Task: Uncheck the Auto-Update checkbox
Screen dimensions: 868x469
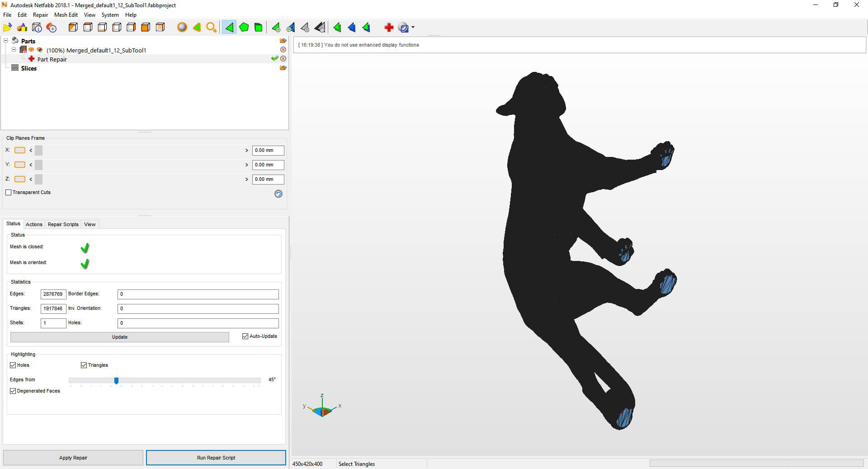Action: coord(245,336)
